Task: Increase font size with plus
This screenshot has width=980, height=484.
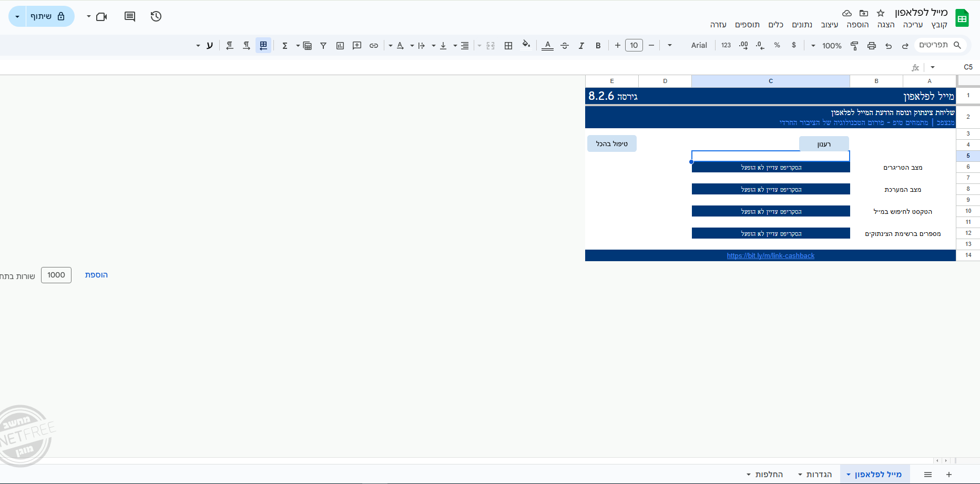Action: click(618, 45)
